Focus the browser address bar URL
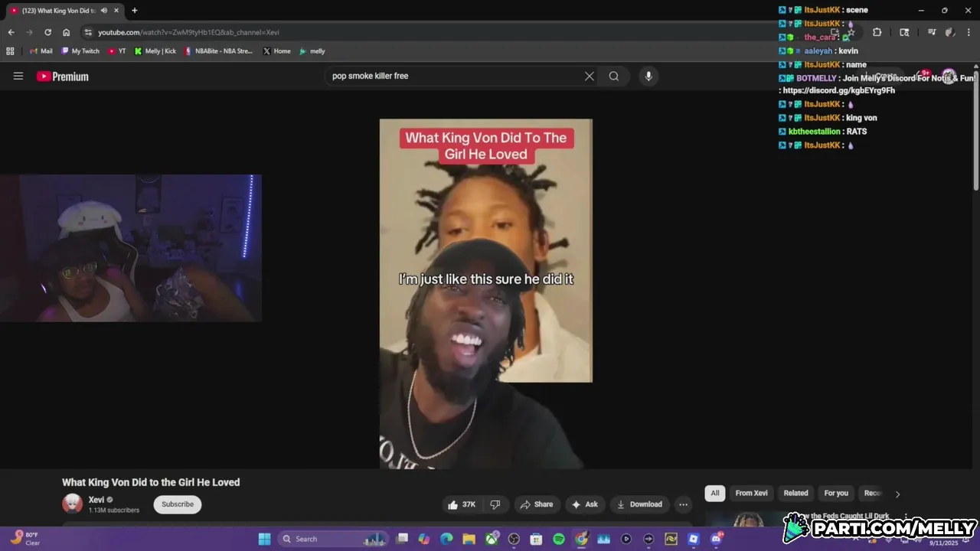 coord(188,32)
